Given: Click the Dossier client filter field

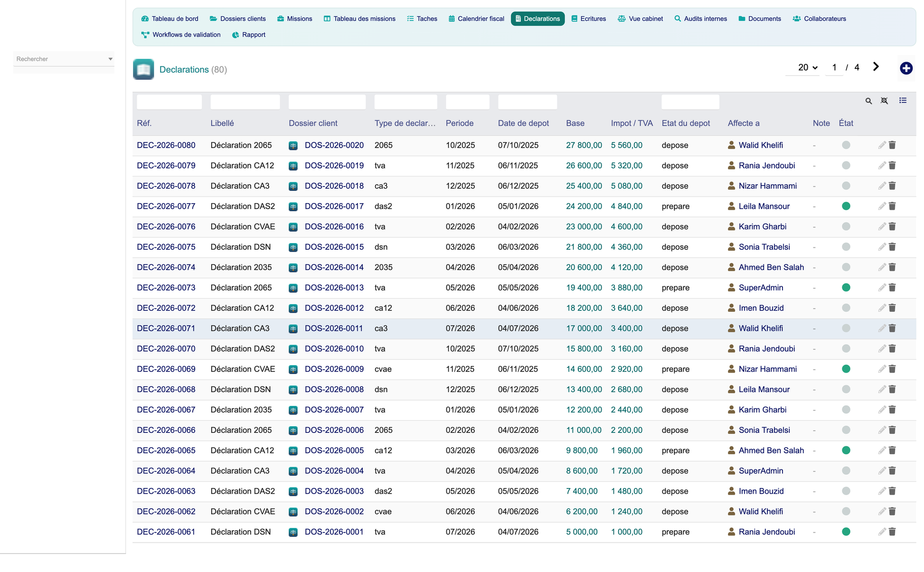Looking at the screenshot, I should [327, 102].
